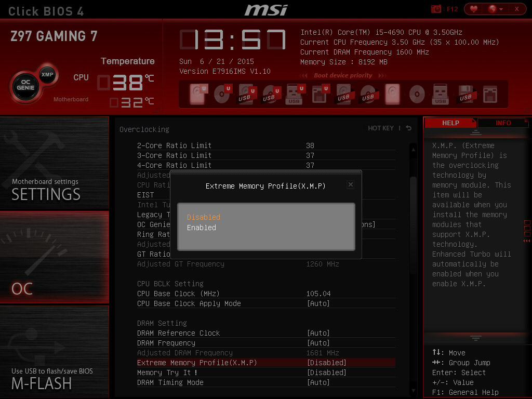Select the DRAM Reference Clock row label
532x399 pixels.
point(179,333)
